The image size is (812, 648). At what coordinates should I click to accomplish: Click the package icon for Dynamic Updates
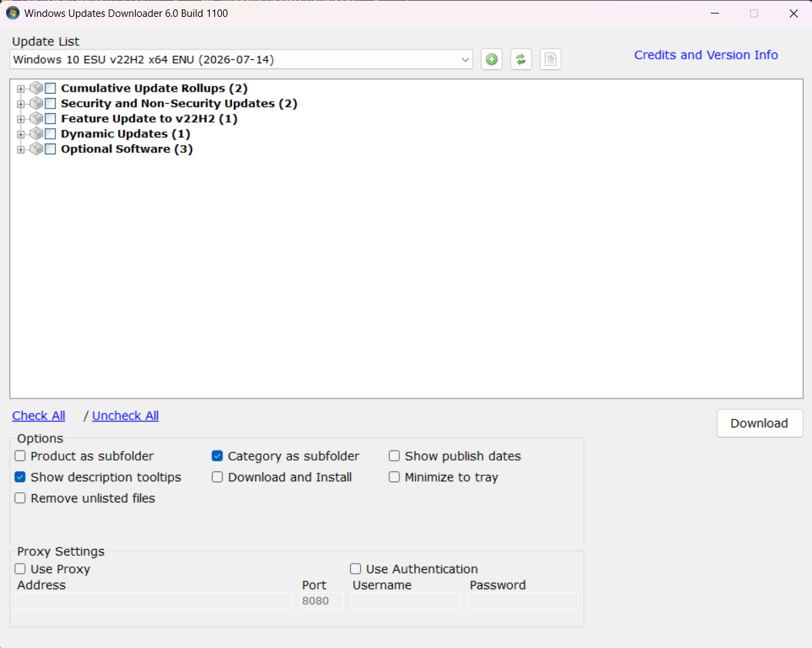click(36, 134)
